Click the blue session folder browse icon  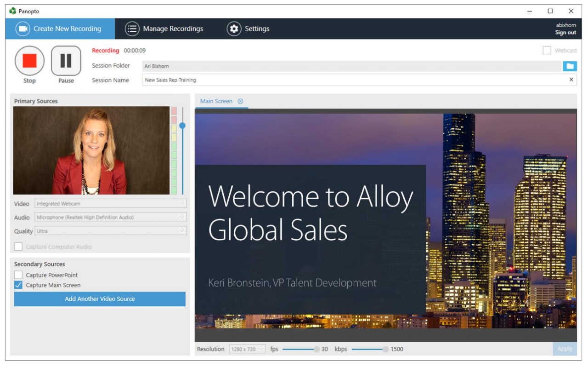(570, 66)
